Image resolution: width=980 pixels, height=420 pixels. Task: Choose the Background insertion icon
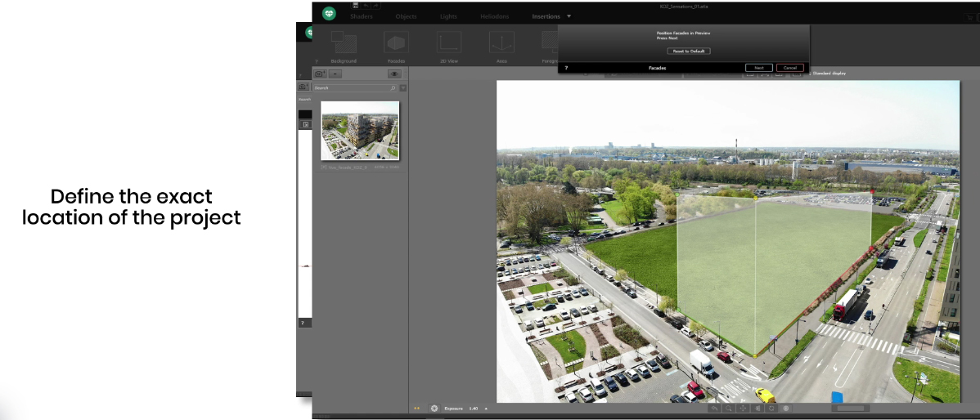[344, 42]
